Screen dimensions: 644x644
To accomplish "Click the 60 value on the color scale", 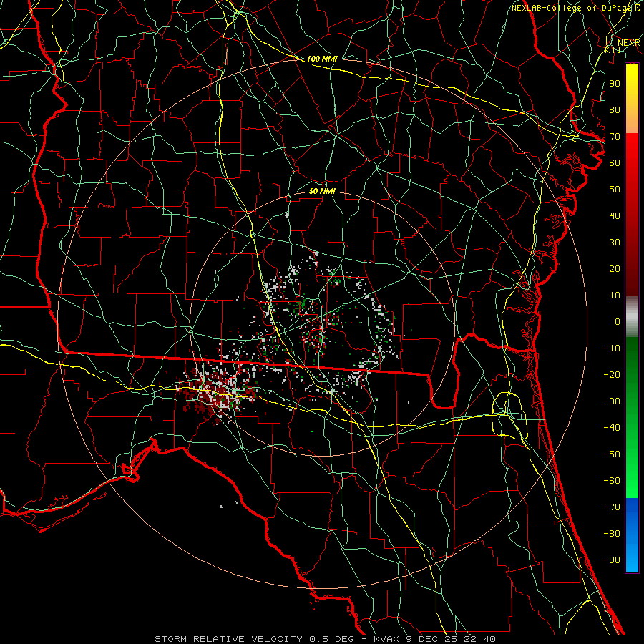I will 615,163.
